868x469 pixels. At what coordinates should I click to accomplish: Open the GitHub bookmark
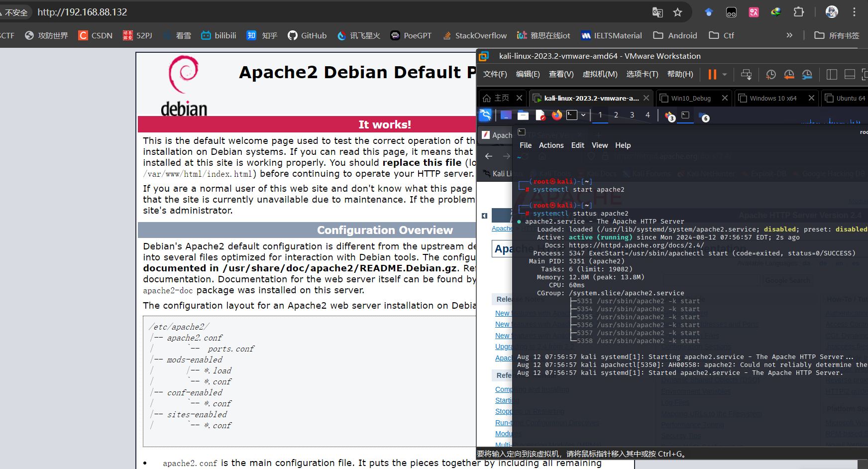(307, 35)
